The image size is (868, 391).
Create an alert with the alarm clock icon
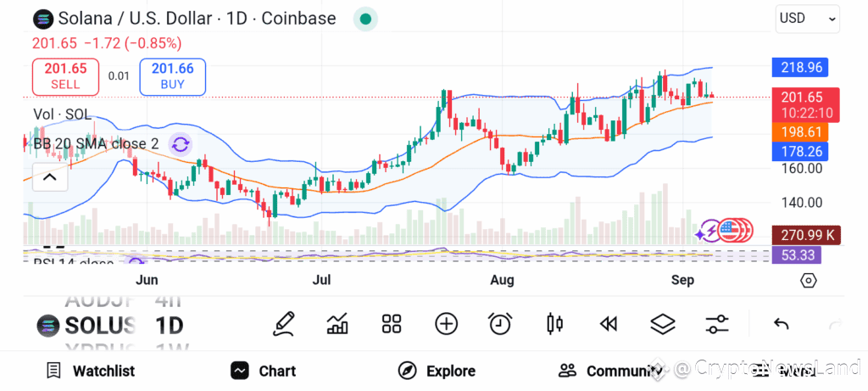(500, 324)
